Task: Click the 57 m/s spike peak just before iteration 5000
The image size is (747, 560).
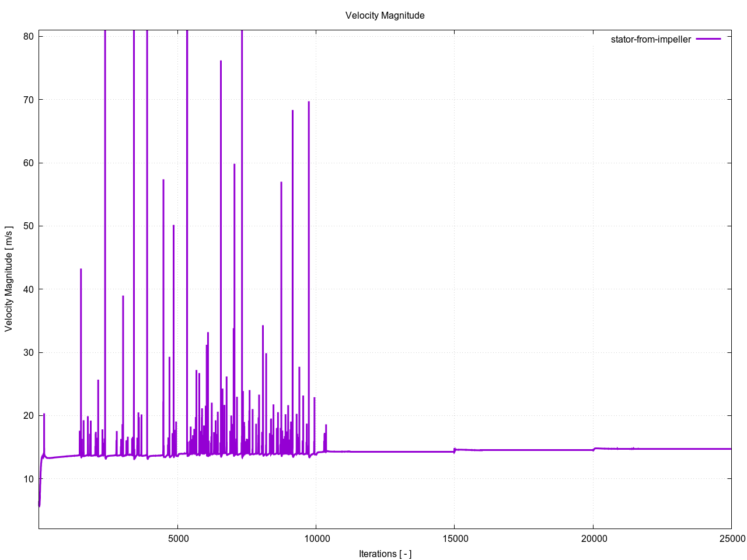Action: pos(163,180)
